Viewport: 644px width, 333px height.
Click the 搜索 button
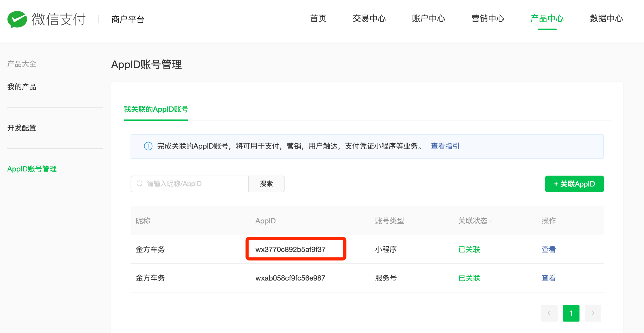coord(266,184)
